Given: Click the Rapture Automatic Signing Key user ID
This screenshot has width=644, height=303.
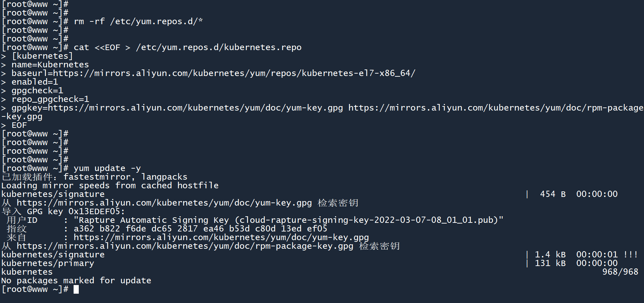Looking at the screenshot, I should [x=288, y=220].
